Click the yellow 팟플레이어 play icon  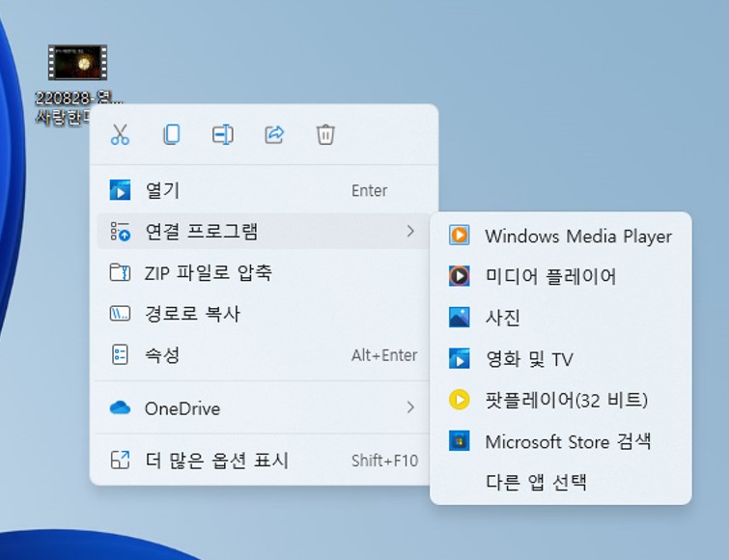click(x=459, y=400)
